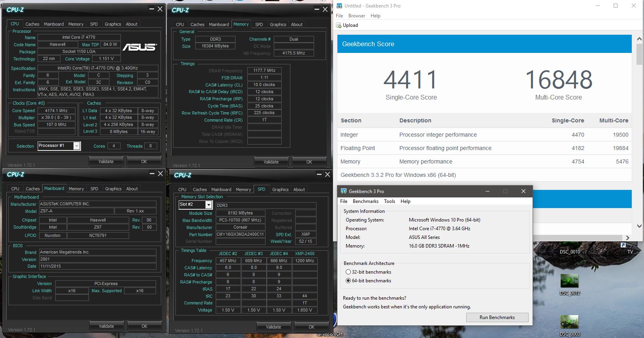Click the Part Number field CMY16GX3M2A2400C11

(240, 234)
